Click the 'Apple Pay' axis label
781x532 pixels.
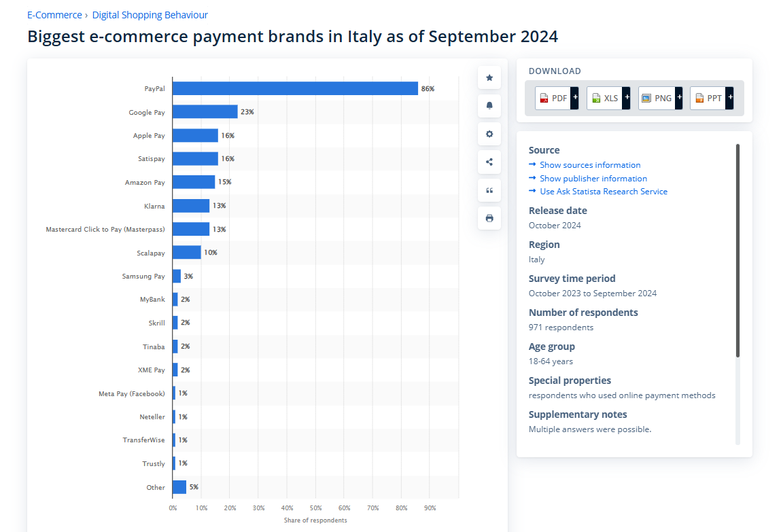[149, 135]
